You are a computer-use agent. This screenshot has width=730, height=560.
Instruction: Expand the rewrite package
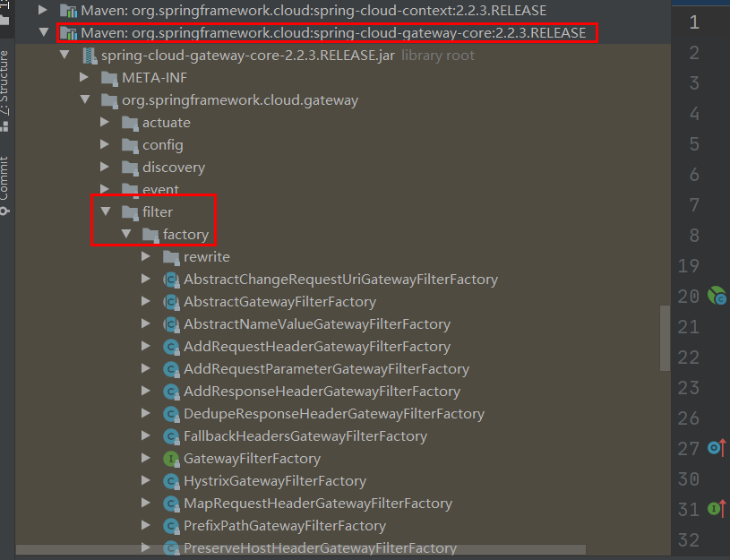click(146, 256)
